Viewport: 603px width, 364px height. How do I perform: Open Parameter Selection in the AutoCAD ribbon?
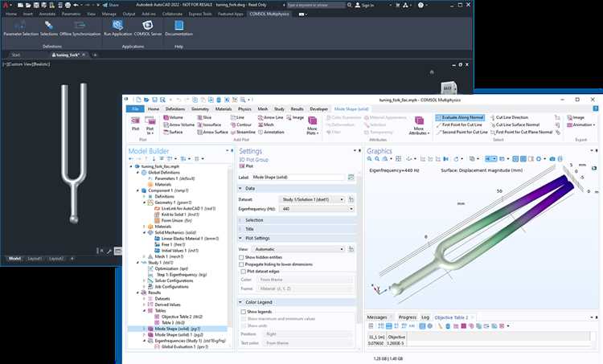pos(21,28)
